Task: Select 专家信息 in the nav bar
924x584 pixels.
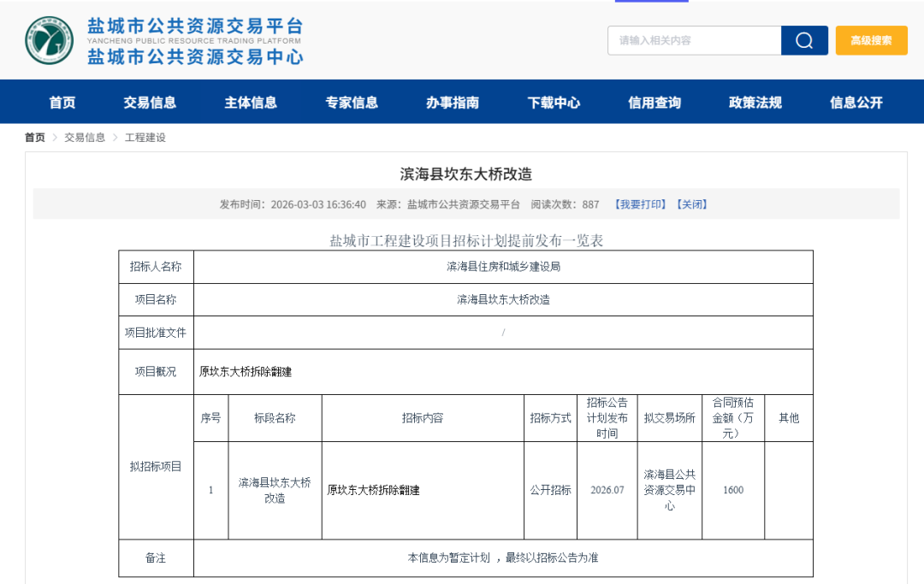Action: click(x=352, y=103)
